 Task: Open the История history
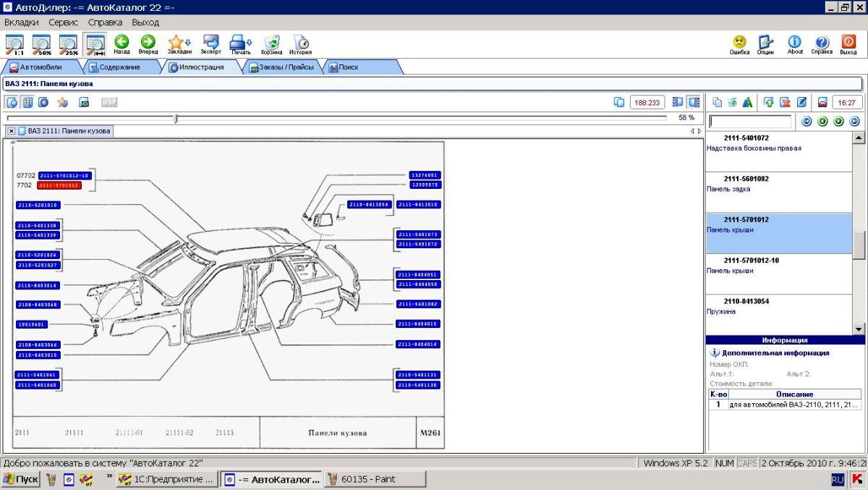coord(301,44)
